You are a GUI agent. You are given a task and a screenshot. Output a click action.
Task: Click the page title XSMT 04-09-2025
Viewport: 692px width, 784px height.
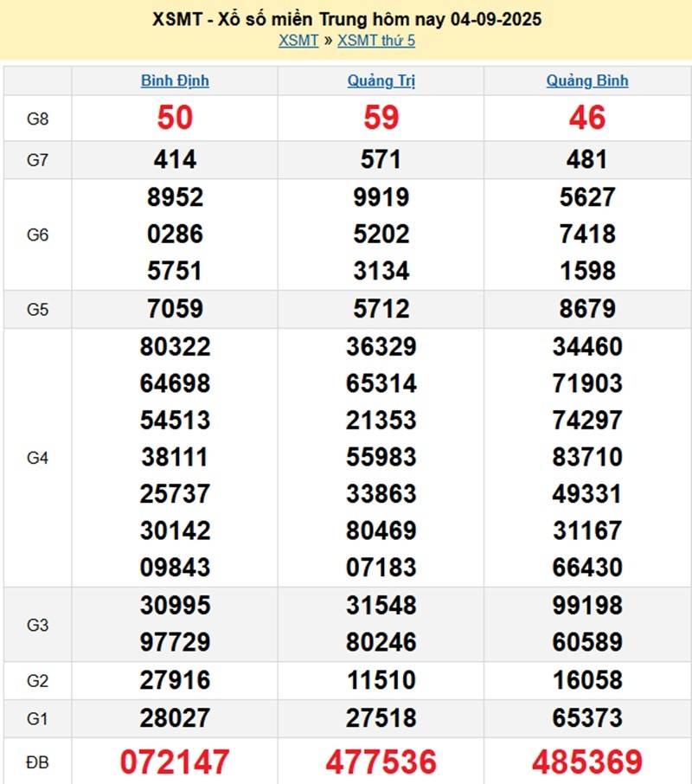pyautogui.click(x=346, y=19)
